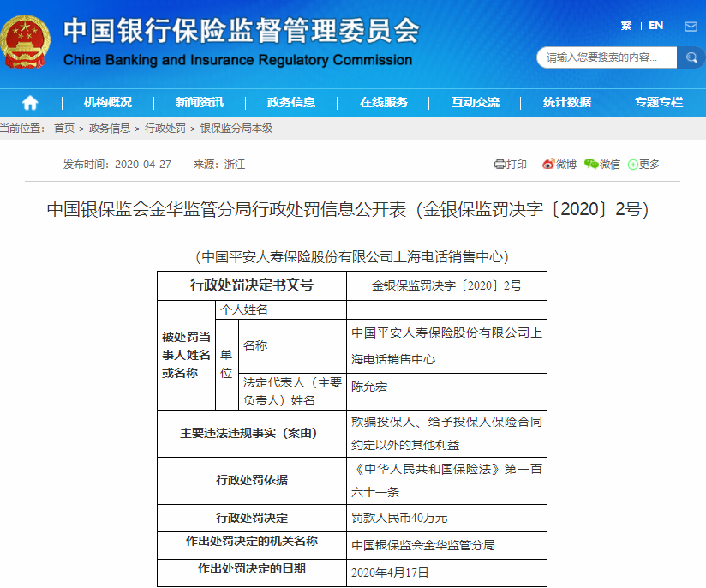Open the 互动交流 menu

(x=476, y=102)
